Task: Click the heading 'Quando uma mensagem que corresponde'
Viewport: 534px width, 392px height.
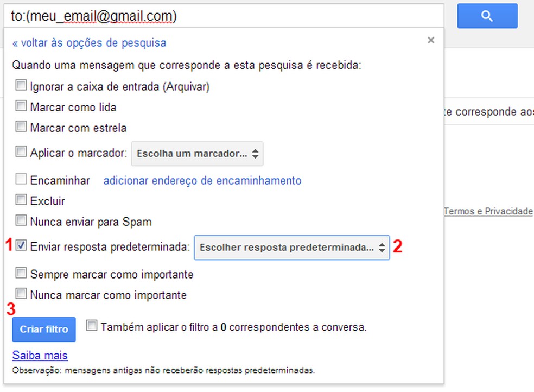Action: click(x=187, y=65)
